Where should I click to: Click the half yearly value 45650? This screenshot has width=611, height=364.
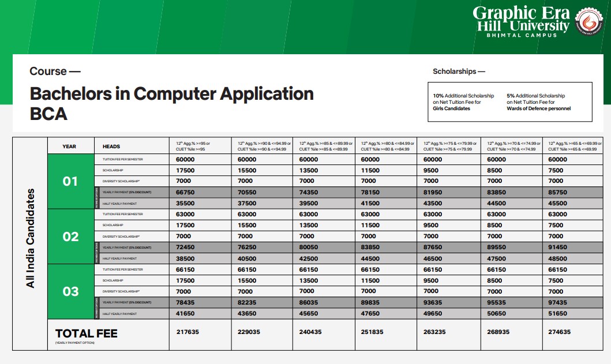(x=309, y=313)
